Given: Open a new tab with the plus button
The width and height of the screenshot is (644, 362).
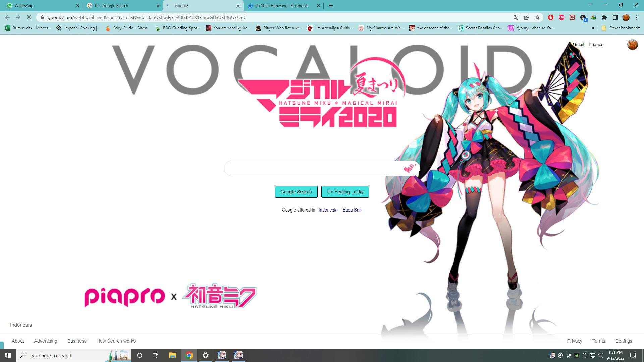Looking at the screenshot, I should point(331,6).
